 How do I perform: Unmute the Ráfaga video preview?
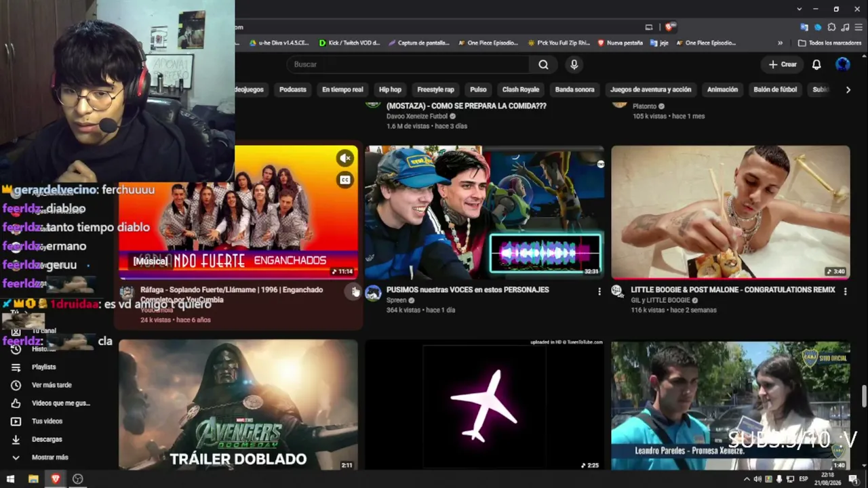(345, 158)
